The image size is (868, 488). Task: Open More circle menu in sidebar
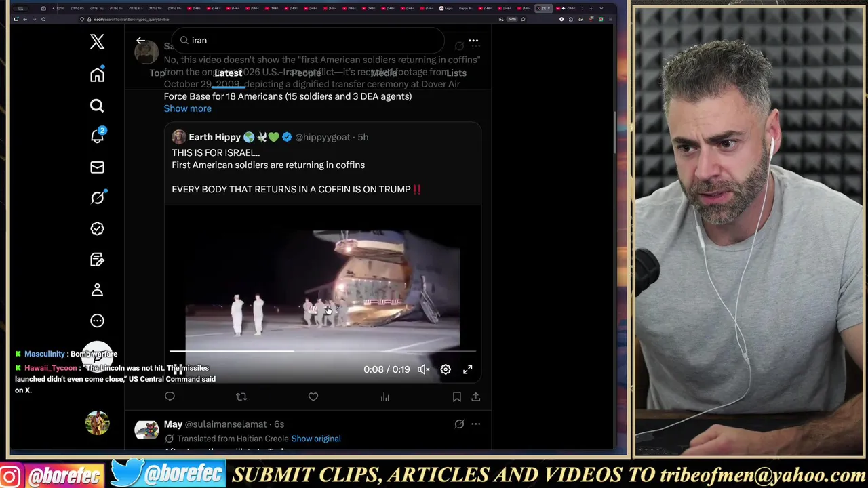97,321
